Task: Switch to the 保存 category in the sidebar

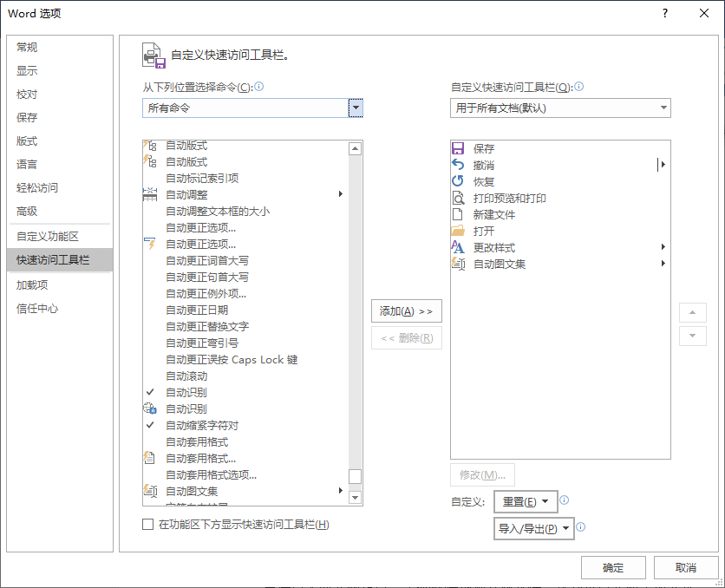Action: coord(60,117)
